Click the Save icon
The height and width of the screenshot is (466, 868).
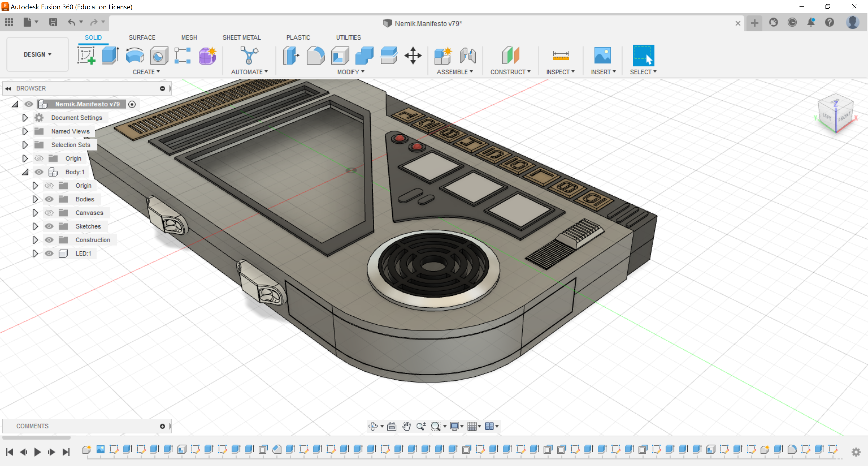click(53, 22)
